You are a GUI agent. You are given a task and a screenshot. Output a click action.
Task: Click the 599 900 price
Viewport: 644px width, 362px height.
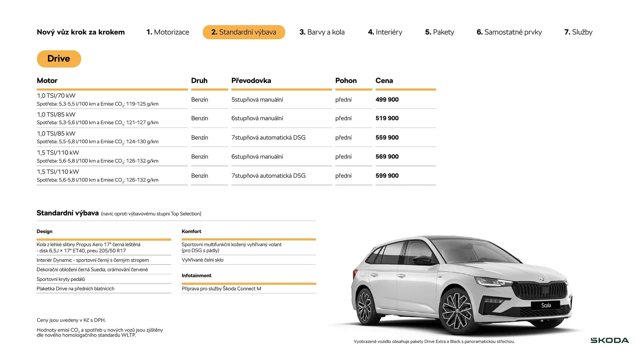(387, 176)
